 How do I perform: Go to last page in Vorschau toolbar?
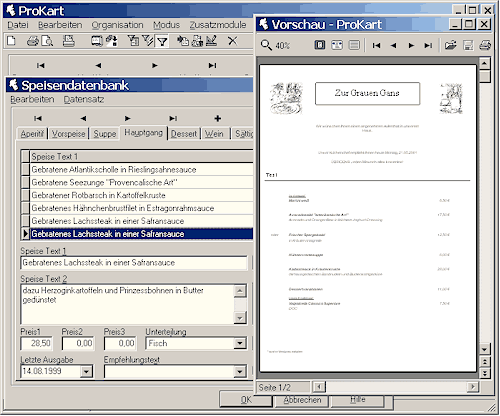pyautogui.click(x=428, y=45)
